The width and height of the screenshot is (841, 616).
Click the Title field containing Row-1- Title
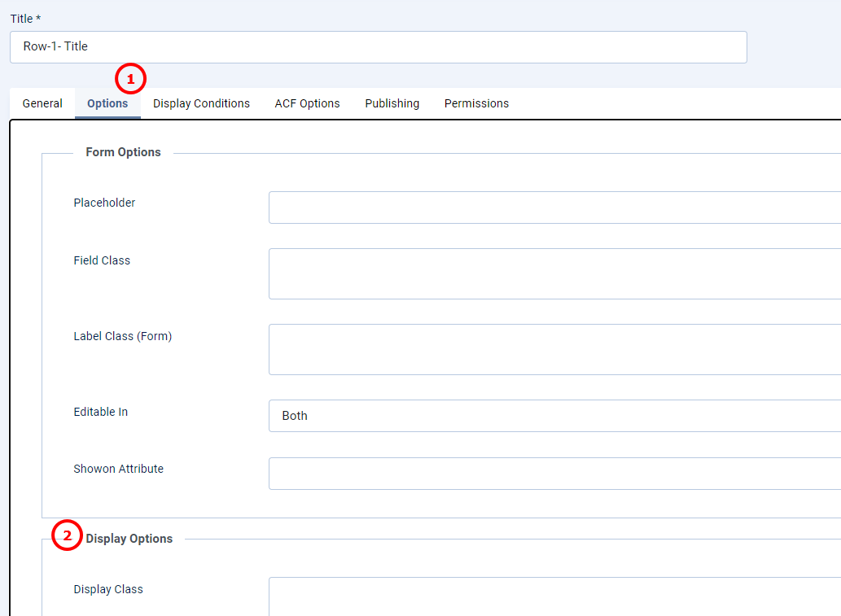378,47
